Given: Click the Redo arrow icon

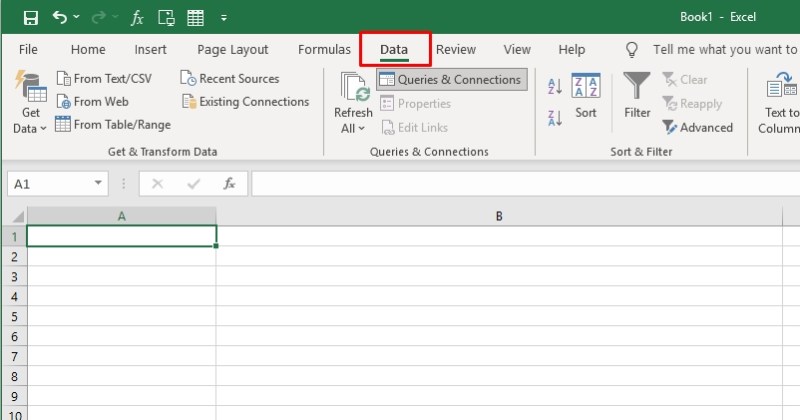Looking at the screenshot, I should (98, 17).
